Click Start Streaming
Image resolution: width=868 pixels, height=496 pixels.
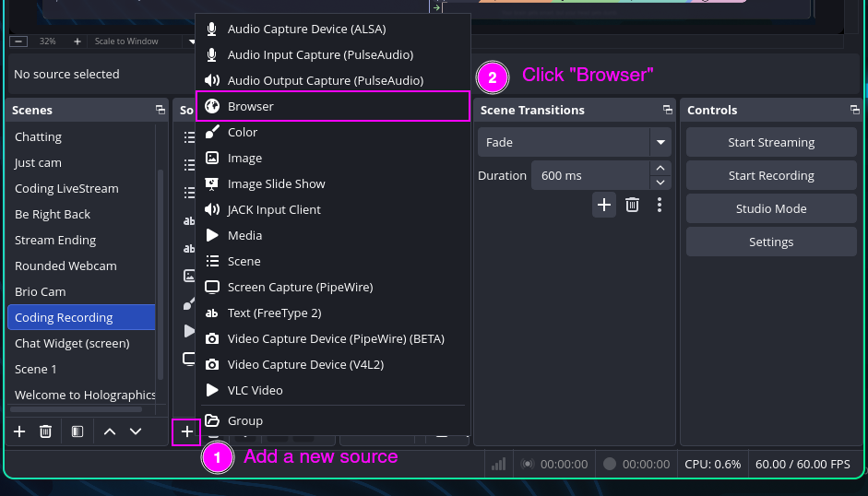(771, 142)
